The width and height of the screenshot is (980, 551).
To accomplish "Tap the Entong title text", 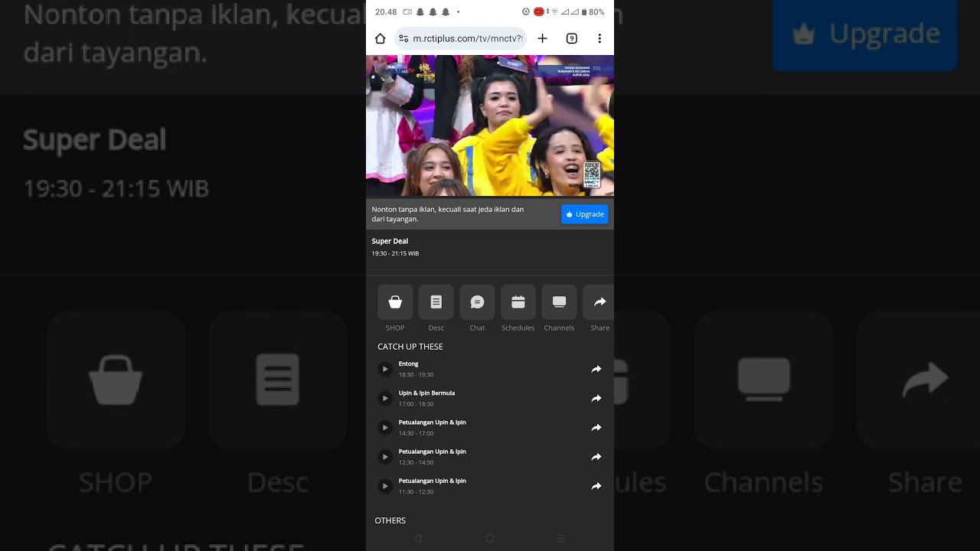I will point(409,364).
